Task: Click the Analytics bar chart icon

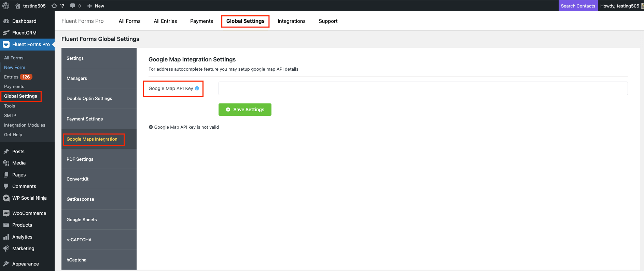Action: tap(6, 237)
